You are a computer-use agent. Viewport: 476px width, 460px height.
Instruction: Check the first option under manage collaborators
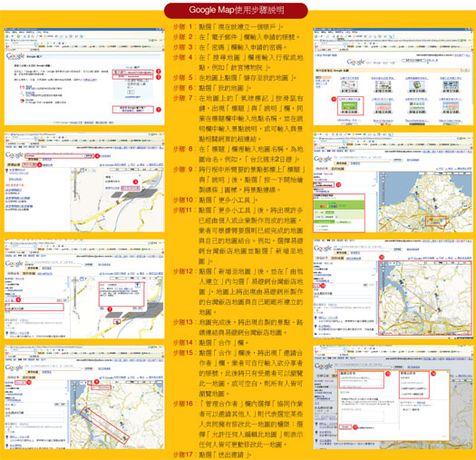pos(403,388)
